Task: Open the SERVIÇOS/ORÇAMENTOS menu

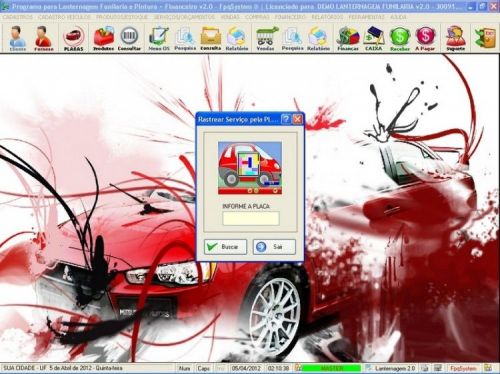Action: click(x=184, y=17)
